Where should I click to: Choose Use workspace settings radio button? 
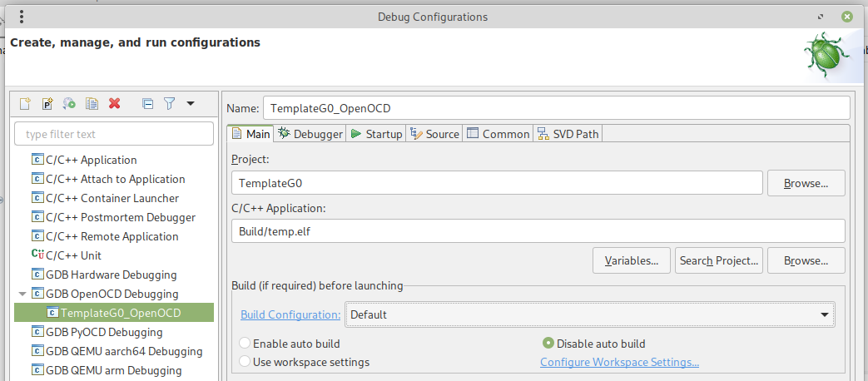(x=245, y=362)
